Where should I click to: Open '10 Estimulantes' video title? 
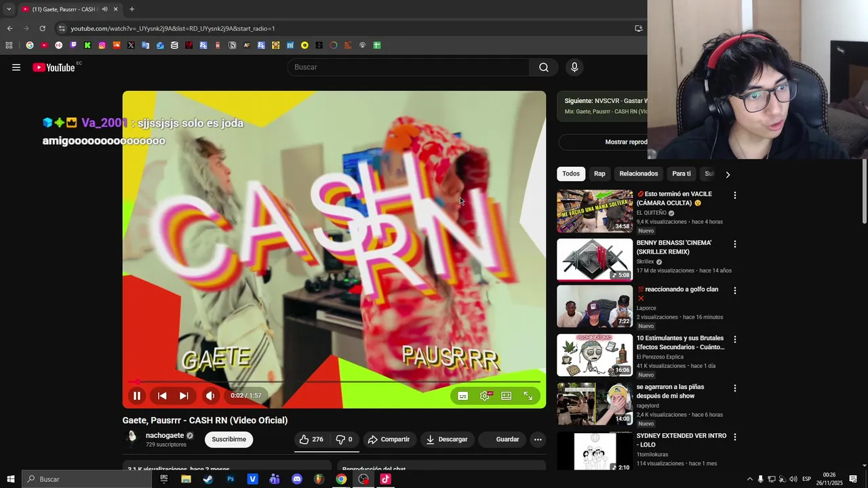680,342
